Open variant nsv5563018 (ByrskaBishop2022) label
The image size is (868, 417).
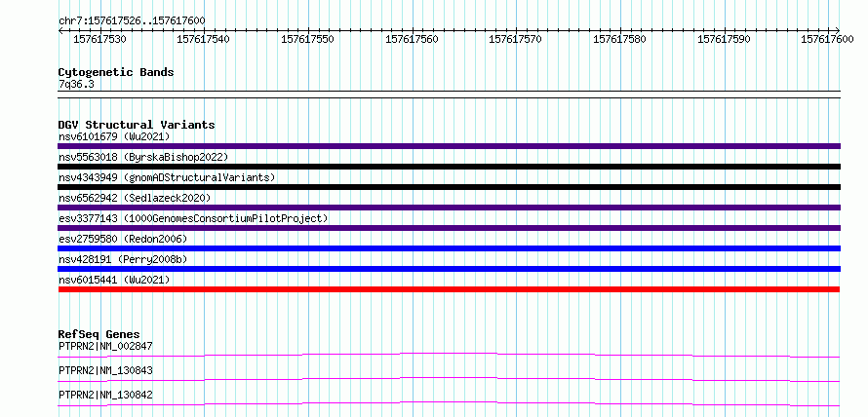point(143,157)
